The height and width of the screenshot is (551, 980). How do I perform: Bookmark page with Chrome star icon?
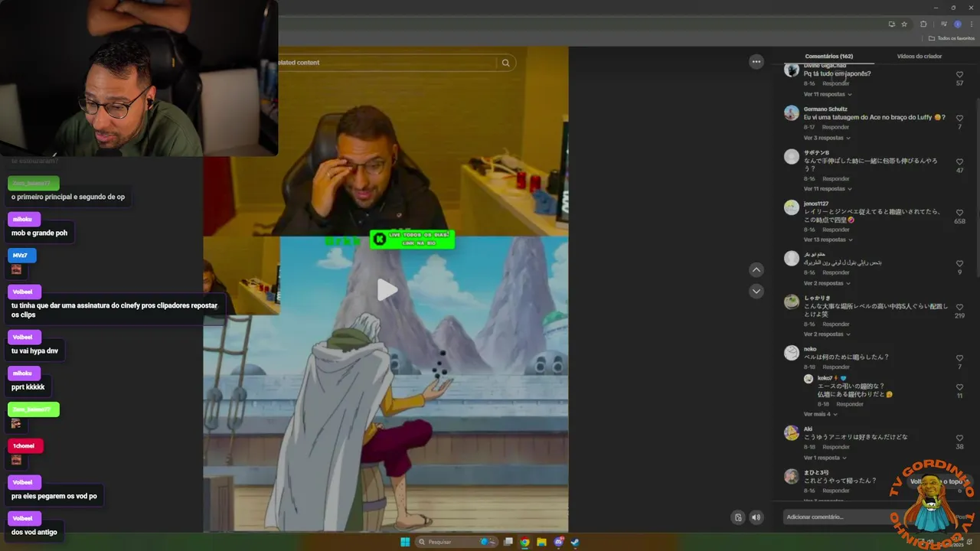click(x=904, y=24)
